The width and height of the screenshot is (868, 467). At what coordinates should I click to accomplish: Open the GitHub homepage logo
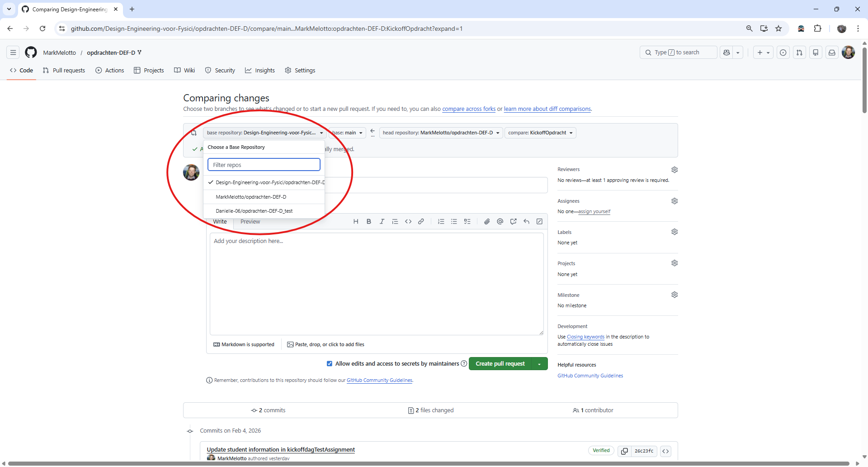(31, 52)
